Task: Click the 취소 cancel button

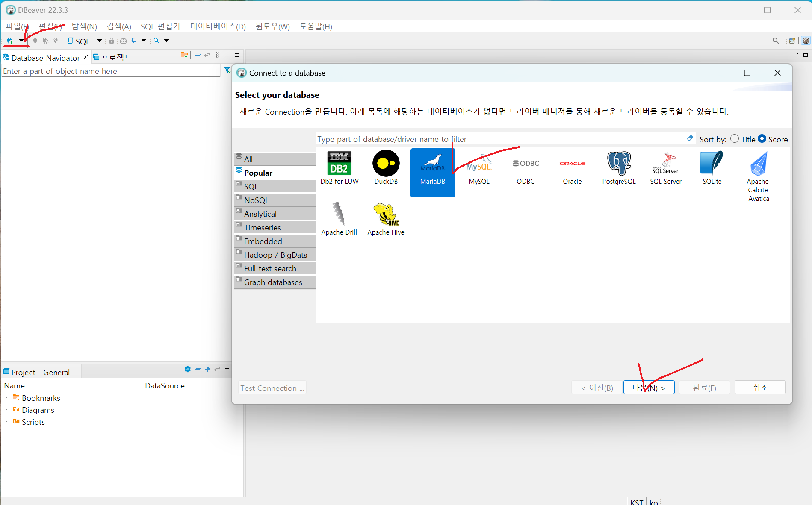Action: pyautogui.click(x=760, y=388)
